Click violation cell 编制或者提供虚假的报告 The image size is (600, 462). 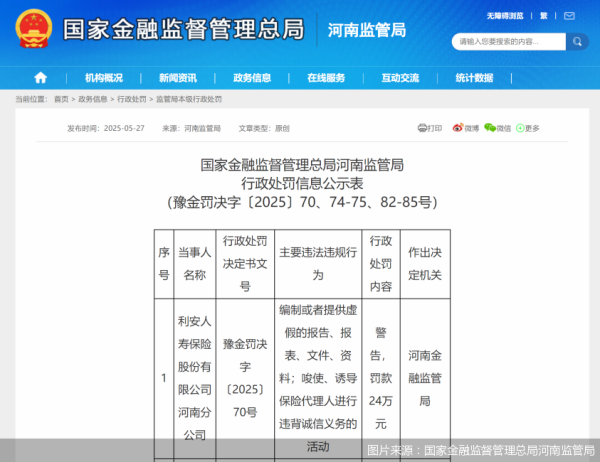coord(318,378)
